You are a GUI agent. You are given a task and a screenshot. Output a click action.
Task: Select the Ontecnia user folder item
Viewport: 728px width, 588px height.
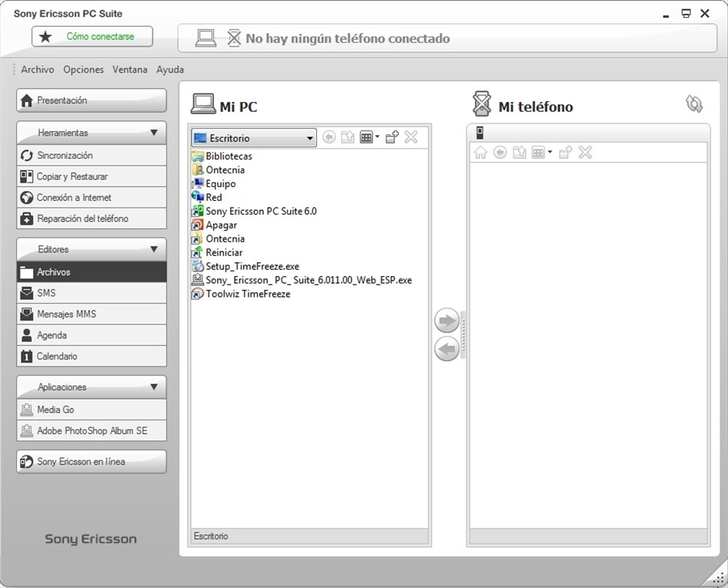coord(218,170)
